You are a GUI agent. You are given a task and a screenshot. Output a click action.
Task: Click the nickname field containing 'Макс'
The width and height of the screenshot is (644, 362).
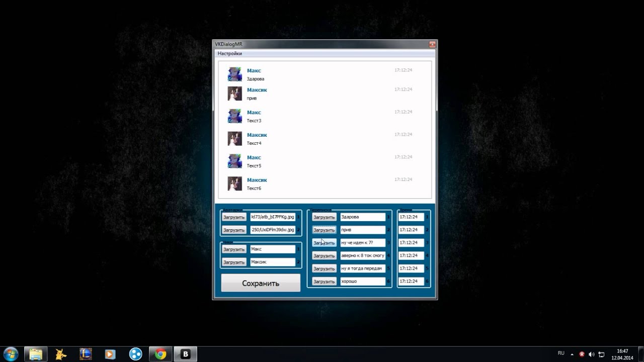pos(273,249)
